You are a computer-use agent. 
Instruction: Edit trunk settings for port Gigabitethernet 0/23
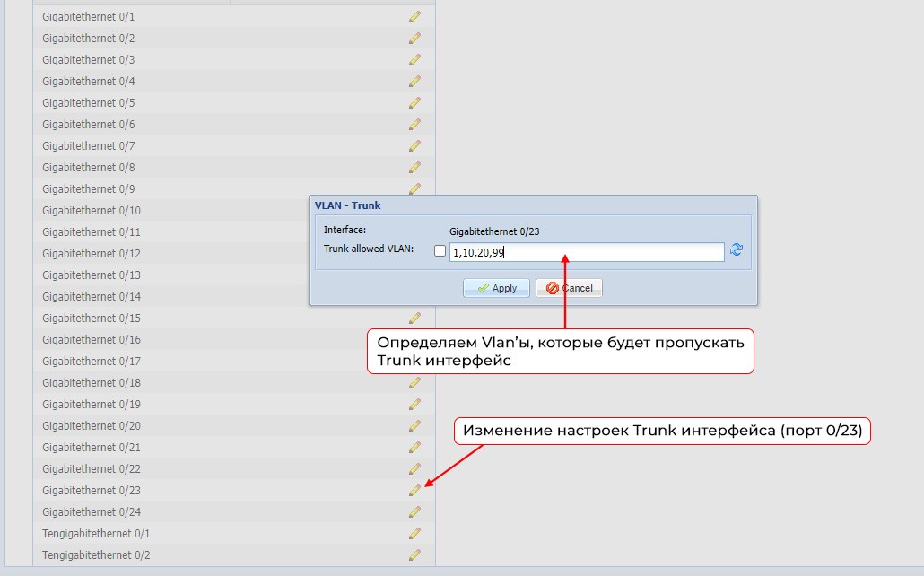tap(414, 490)
